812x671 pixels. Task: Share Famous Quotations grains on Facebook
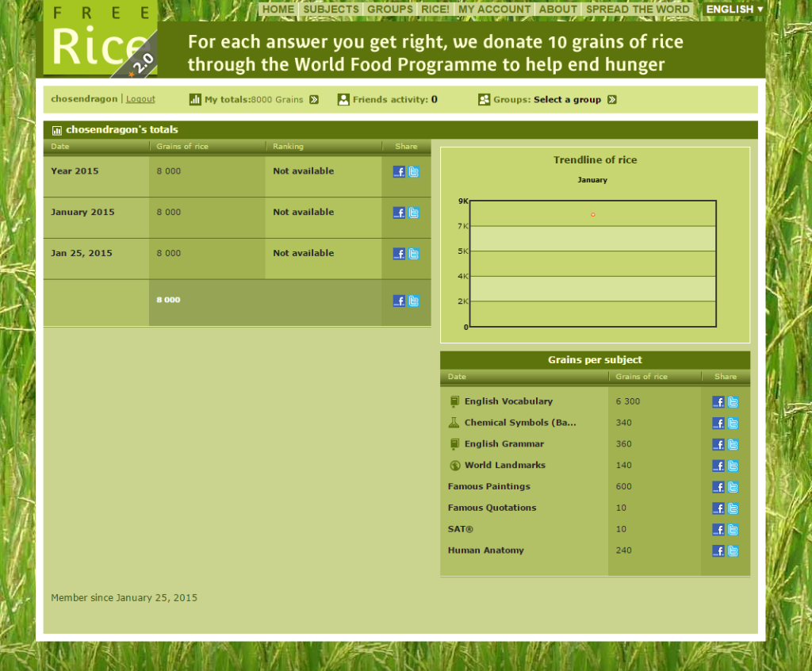coord(718,508)
